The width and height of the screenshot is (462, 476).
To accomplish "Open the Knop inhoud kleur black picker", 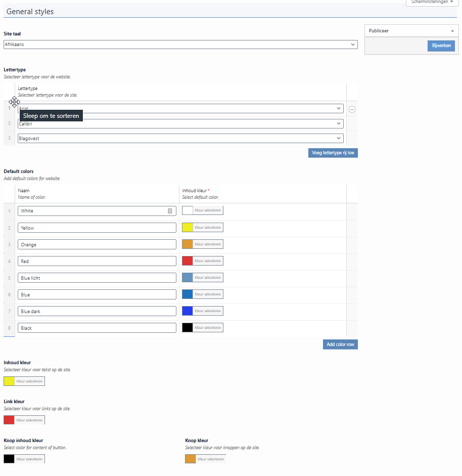I will [x=24, y=459].
